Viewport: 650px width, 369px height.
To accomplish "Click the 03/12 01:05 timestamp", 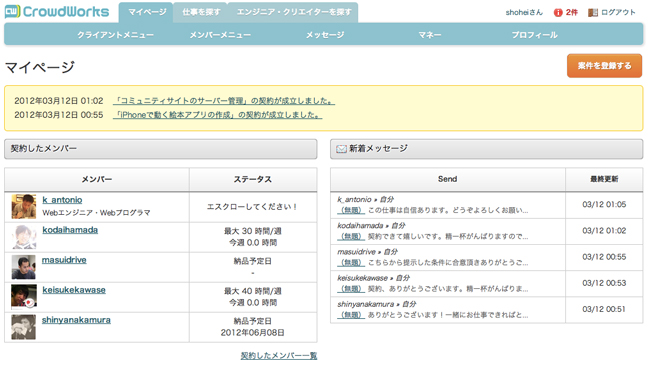I will pyautogui.click(x=604, y=204).
